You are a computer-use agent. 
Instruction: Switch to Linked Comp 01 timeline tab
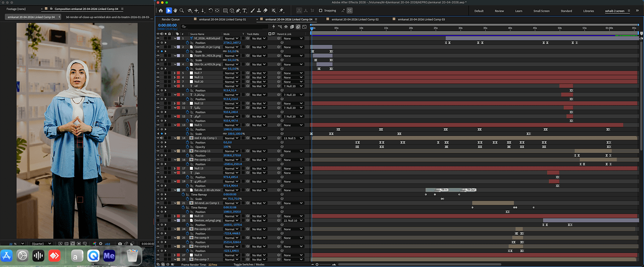tap(223, 19)
